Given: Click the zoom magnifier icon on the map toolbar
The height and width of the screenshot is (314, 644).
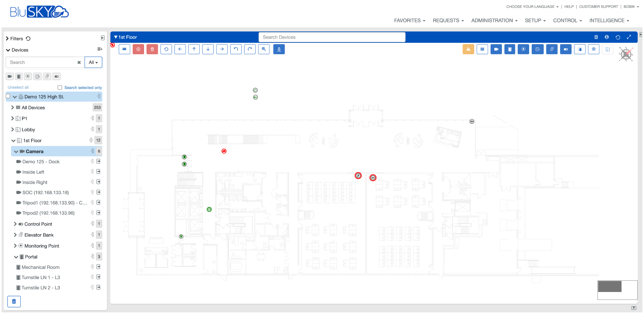Looking at the screenshot, I should (x=264, y=49).
